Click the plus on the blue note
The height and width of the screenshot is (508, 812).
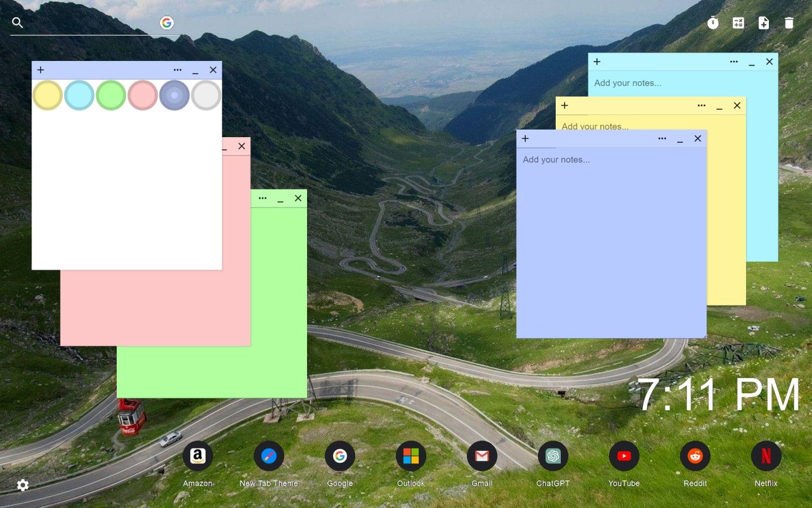(525, 138)
